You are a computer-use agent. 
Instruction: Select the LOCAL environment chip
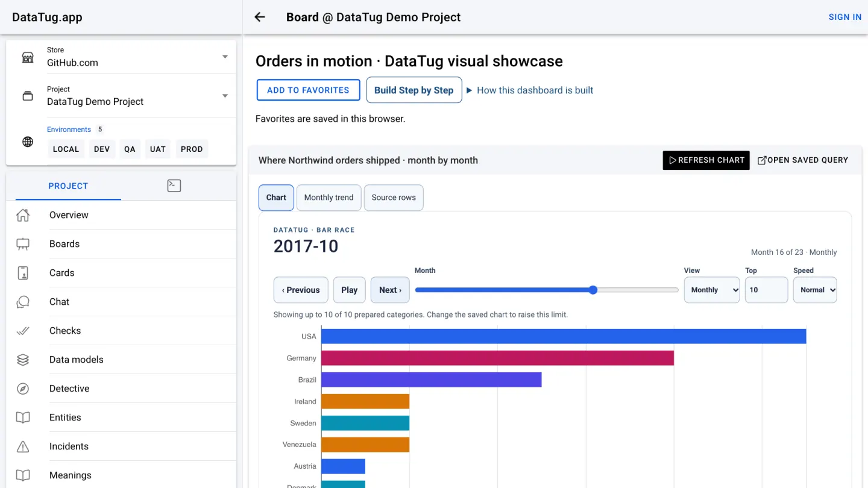click(x=66, y=149)
